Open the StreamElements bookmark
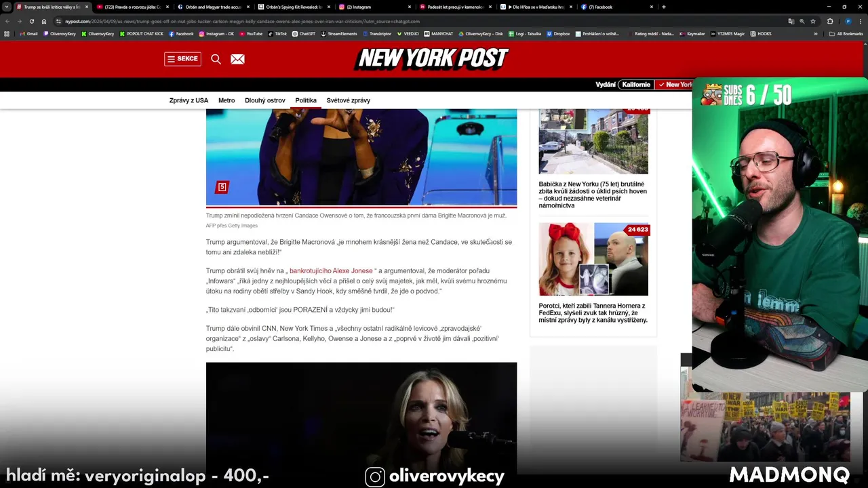 (x=339, y=33)
